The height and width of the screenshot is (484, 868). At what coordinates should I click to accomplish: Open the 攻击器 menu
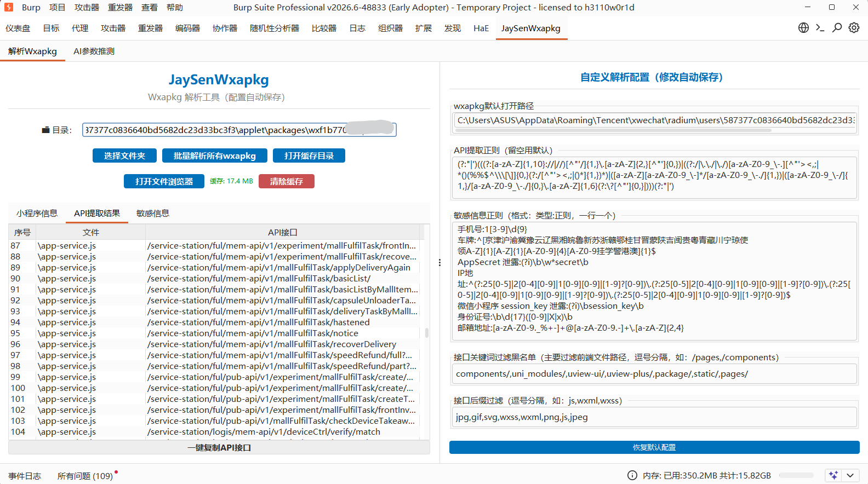point(87,7)
